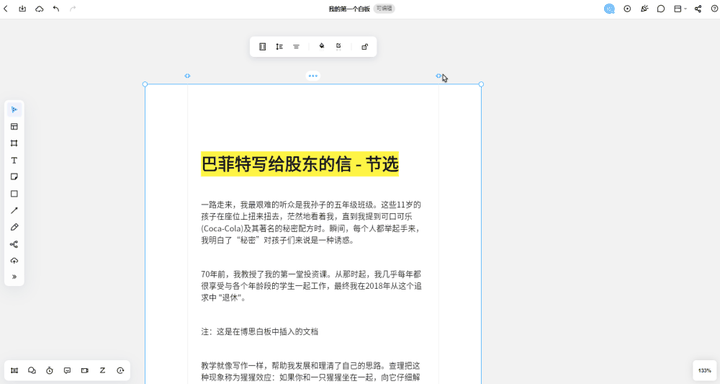This screenshot has height=384, width=720.
Task: Open the frame list panel icon
Action: point(14,370)
